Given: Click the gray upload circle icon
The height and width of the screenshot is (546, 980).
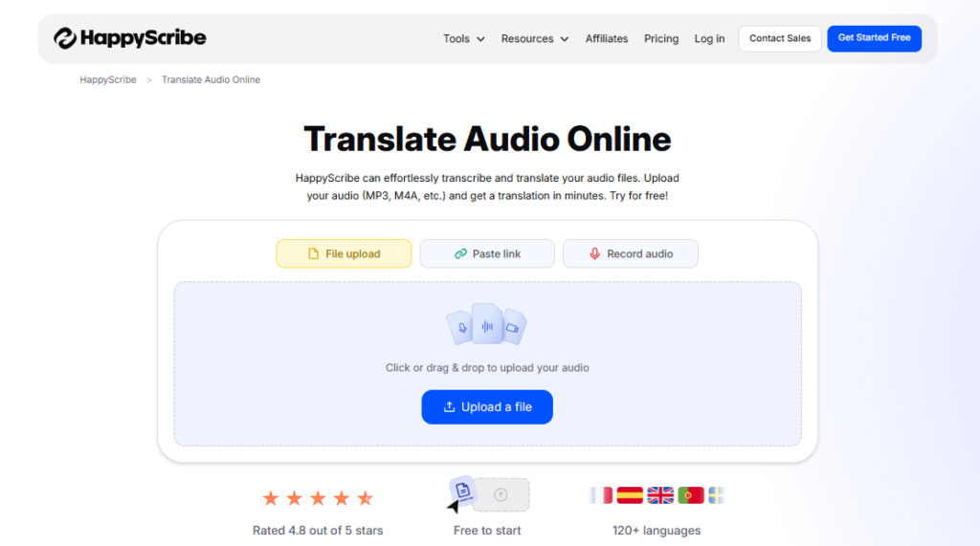Looking at the screenshot, I should tap(501, 494).
